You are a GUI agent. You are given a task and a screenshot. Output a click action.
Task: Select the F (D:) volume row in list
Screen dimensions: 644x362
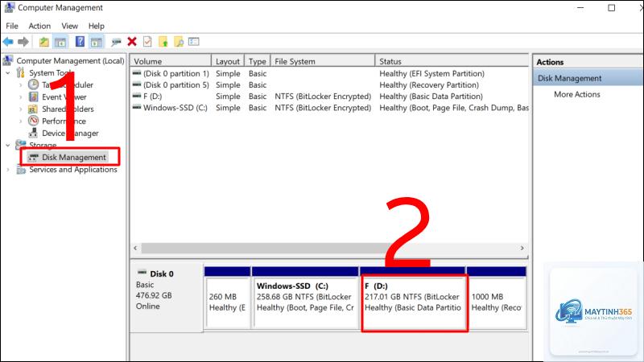(x=330, y=97)
